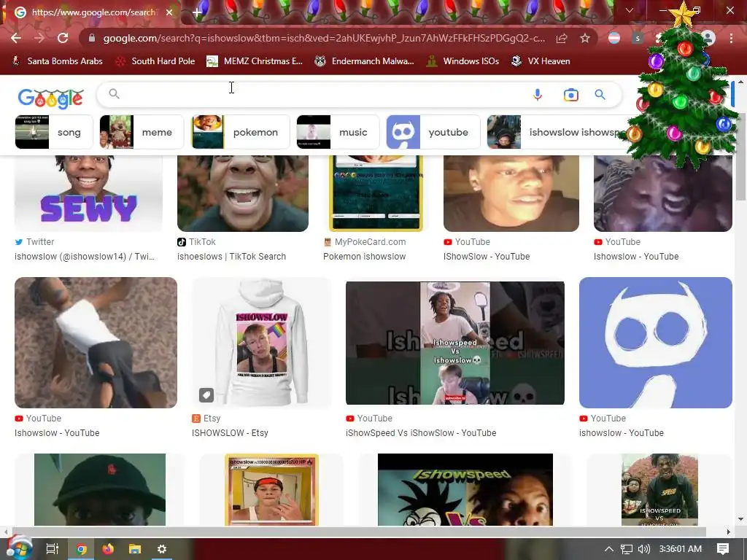Click the horizontal scrollbar at bottom
This screenshot has height=560, width=747.
359,532
